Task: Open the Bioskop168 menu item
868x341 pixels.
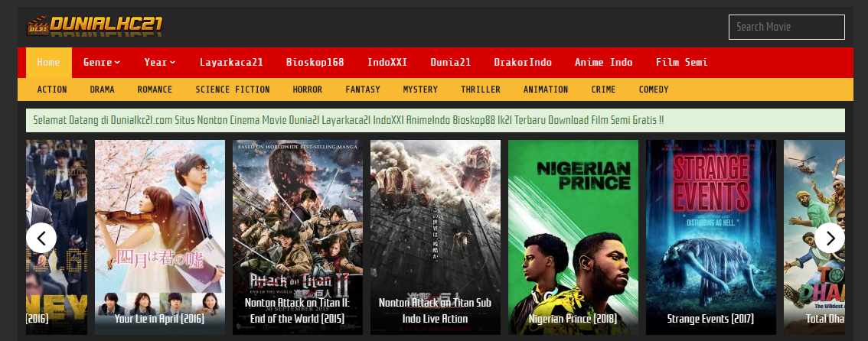Action: (315, 63)
